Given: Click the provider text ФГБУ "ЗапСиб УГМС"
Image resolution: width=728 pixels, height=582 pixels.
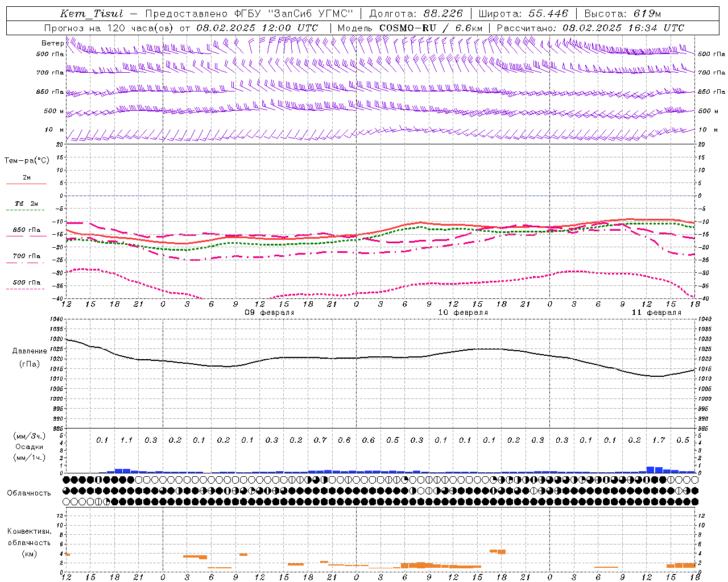Looking at the screenshot, I should [294, 14].
